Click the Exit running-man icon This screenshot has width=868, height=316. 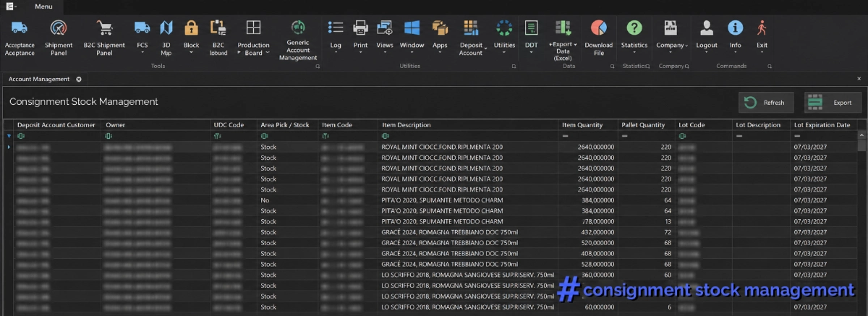pos(762,27)
